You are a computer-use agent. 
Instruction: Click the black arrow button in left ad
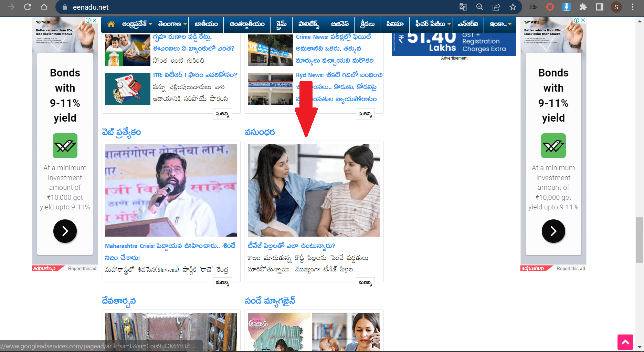(x=65, y=231)
